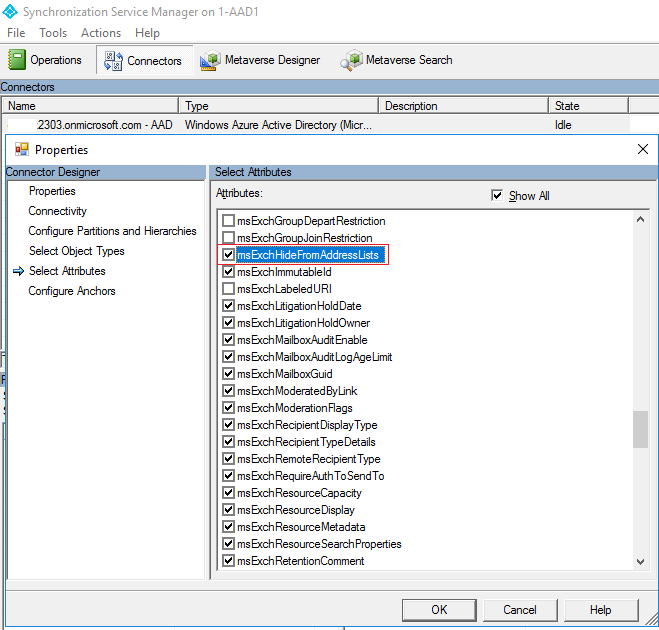Open the Operations view icon
Viewport: 659px width, 630px height.
click(x=17, y=60)
